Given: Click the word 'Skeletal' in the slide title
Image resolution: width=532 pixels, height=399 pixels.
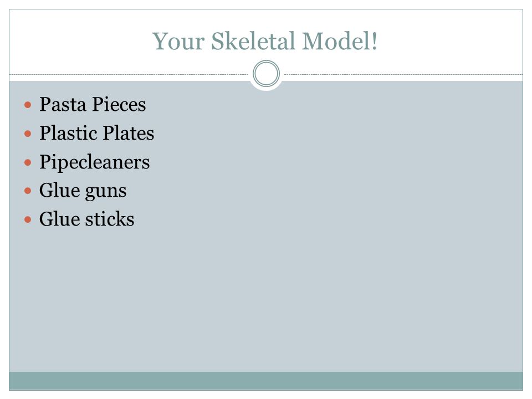Looking at the screenshot, I should [x=253, y=41].
